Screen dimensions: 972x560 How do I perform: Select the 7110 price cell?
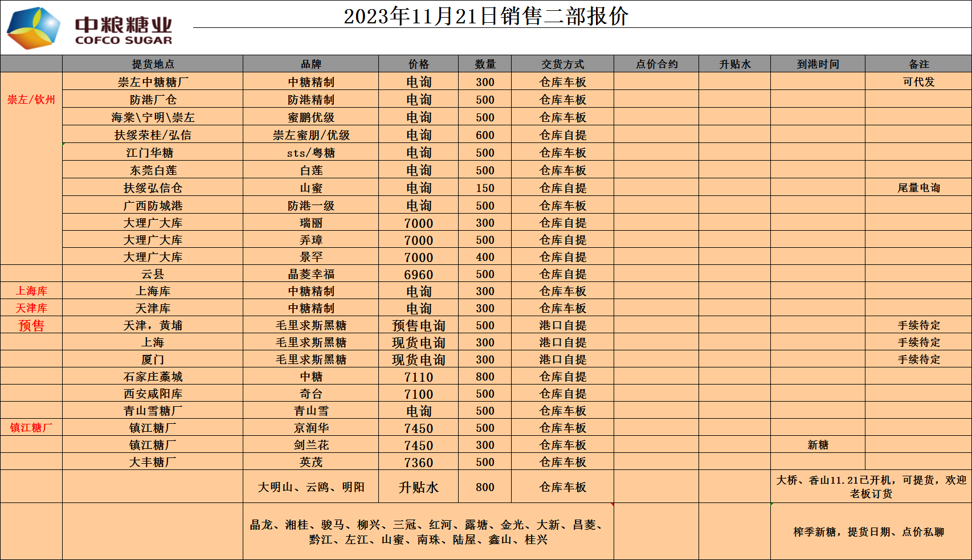coord(418,377)
